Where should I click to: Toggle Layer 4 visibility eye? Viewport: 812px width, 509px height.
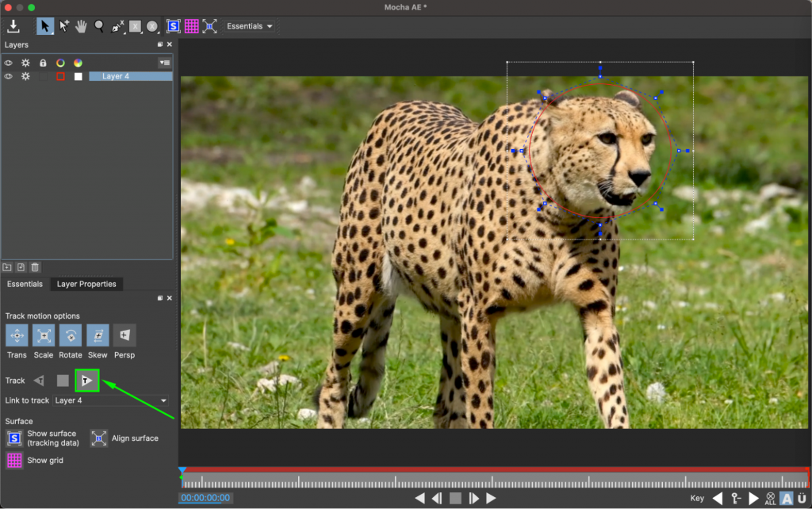click(x=8, y=76)
